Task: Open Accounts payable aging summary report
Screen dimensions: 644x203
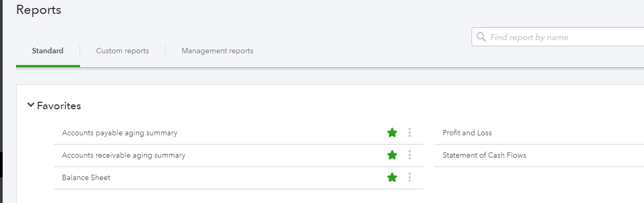Action: pos(120,133)
